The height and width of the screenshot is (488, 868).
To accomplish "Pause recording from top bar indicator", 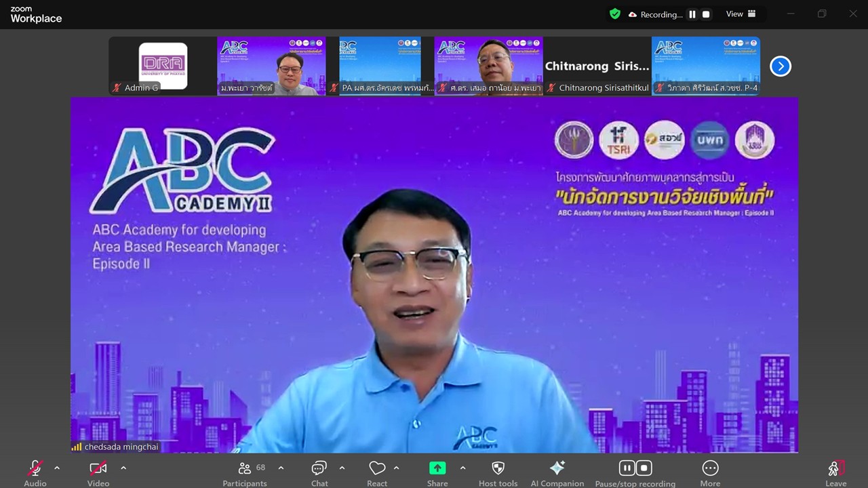I will tap(692, 14).
